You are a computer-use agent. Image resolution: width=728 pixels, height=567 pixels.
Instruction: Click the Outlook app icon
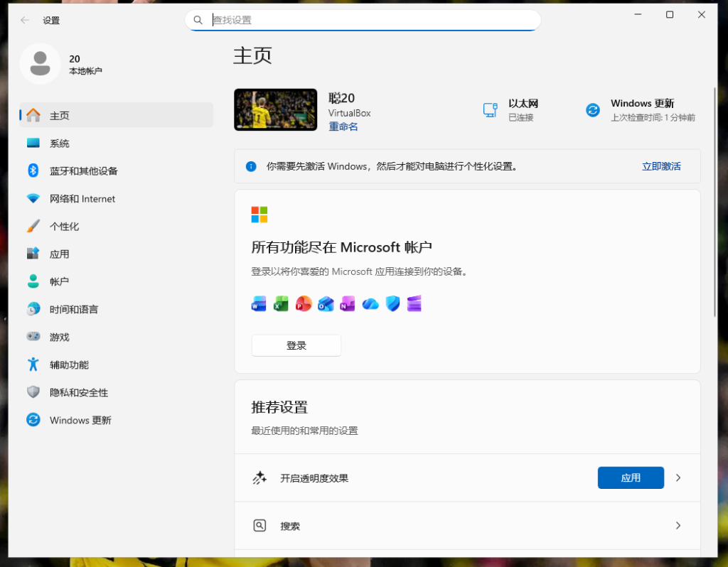coord(326,304)
